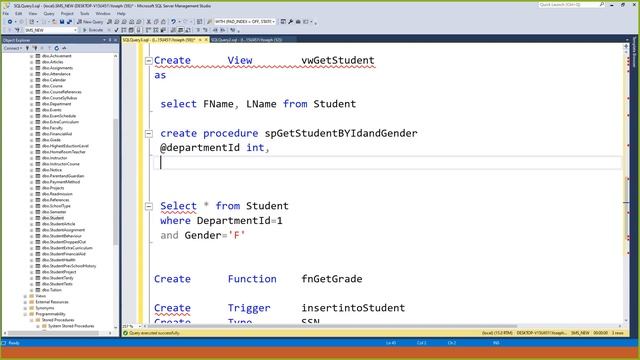Open the Tools menu
This screenshot has width=640, height=360.
coord(84,13)
